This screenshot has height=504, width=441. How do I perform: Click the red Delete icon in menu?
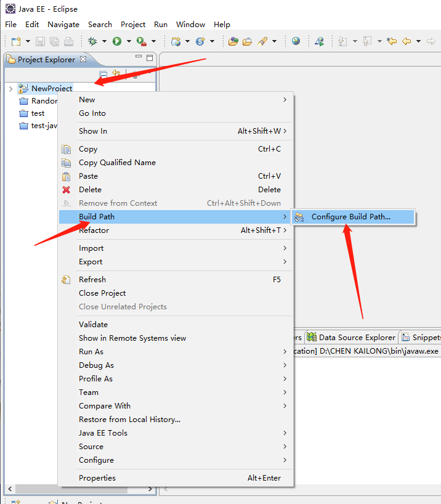coord(67,190)
